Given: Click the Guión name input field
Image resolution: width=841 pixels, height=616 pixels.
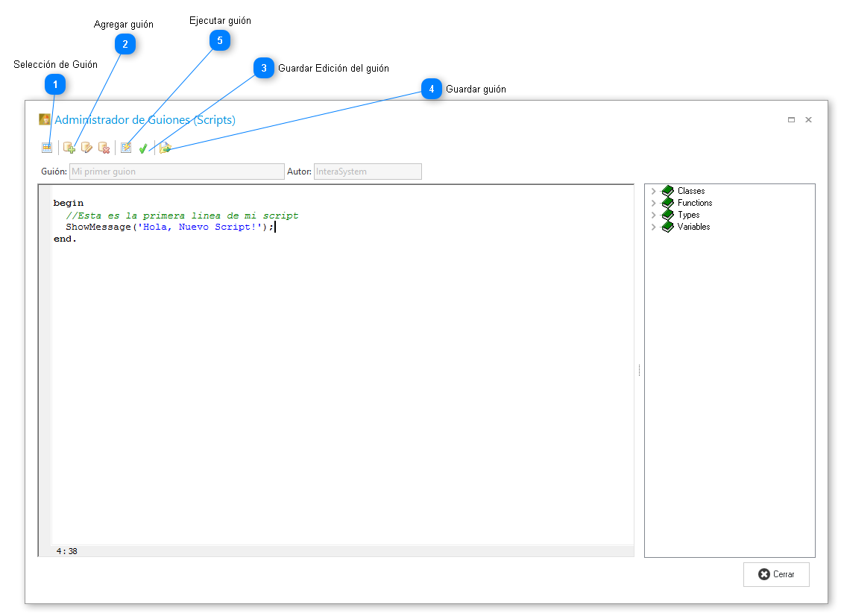Looking at the screenshot, I should (176, 172).
